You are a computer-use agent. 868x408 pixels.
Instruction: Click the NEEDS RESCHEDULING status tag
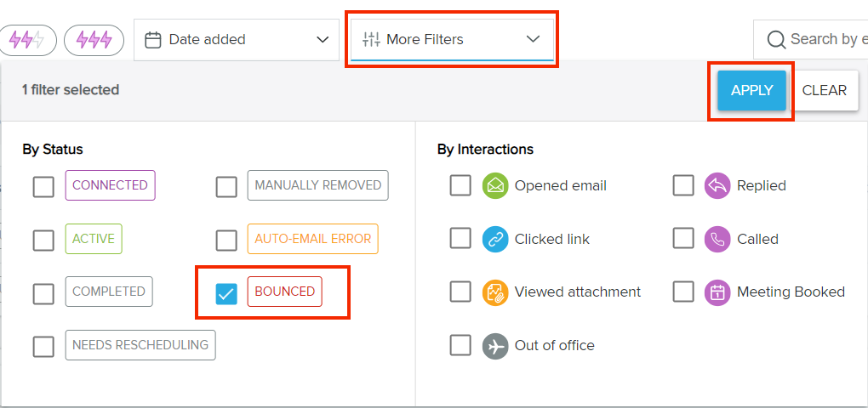coord(140,345)
